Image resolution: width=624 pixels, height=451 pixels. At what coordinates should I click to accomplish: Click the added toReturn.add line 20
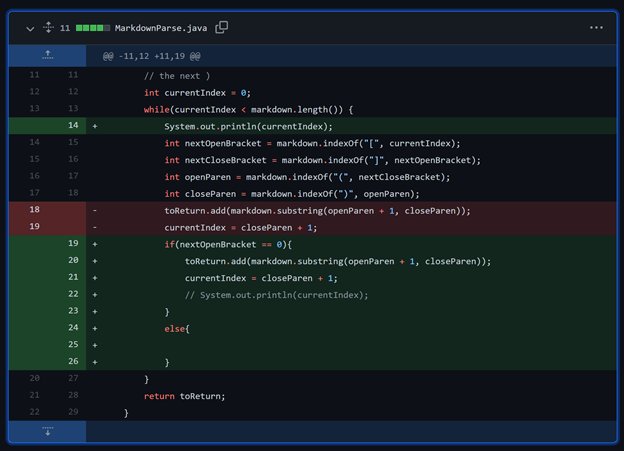pos(338,262)
